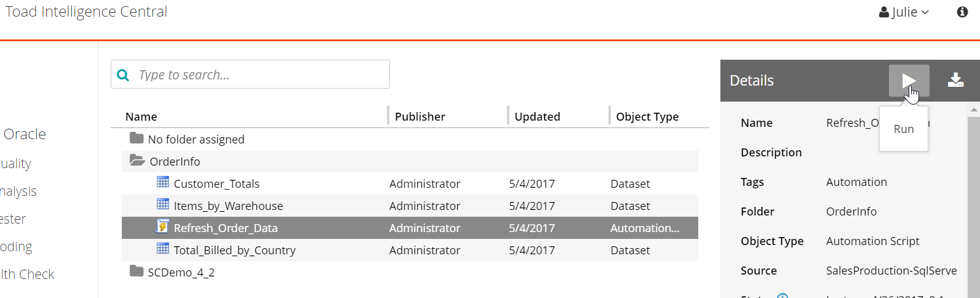Focus the Type to search field
Screen dimensions: 980x298
click(250, 74)
